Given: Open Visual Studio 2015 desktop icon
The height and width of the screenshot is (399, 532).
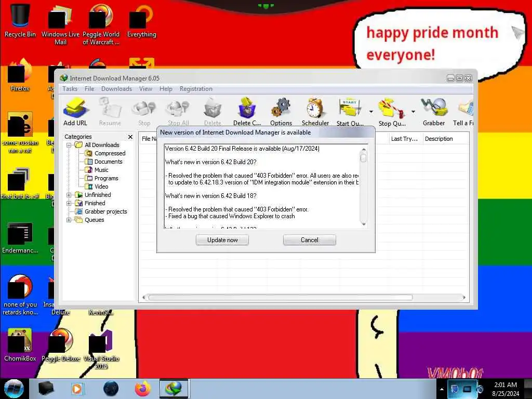Looking at the screenshot, I should coord(101,350).
